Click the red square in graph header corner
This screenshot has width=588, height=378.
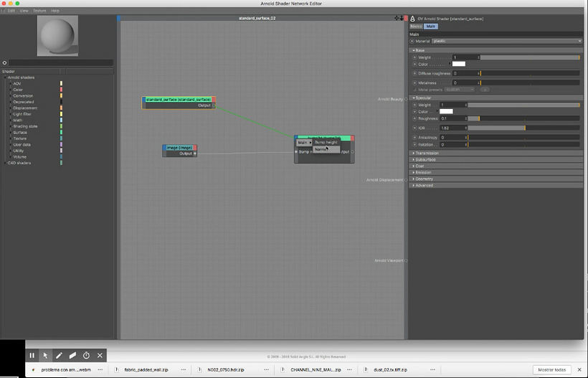406,18
